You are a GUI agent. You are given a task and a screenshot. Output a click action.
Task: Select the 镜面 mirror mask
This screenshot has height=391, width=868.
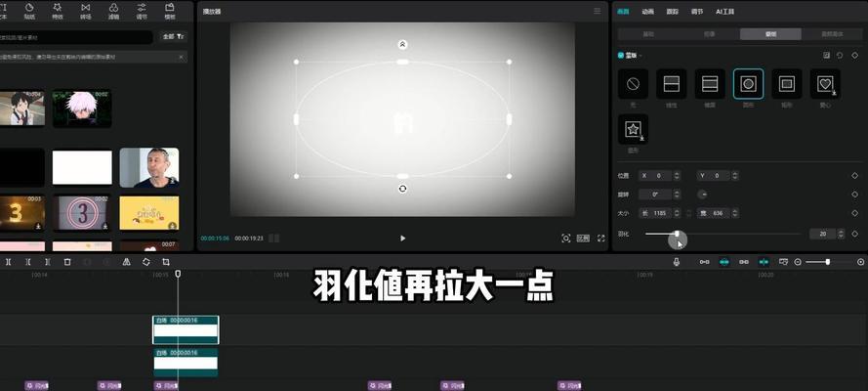click(710, 84)
